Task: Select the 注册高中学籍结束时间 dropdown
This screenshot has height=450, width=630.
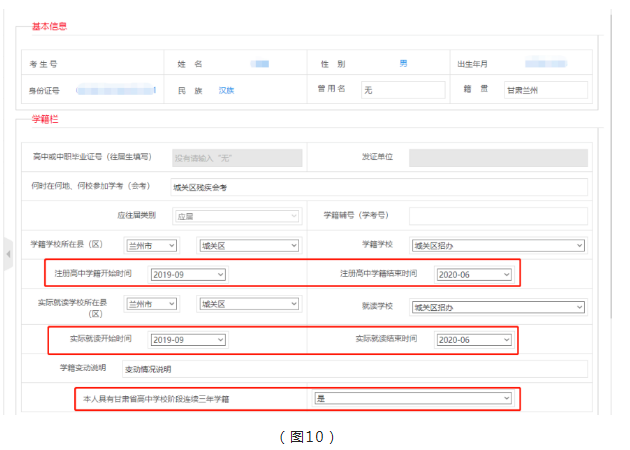Action: pos(473,274)
